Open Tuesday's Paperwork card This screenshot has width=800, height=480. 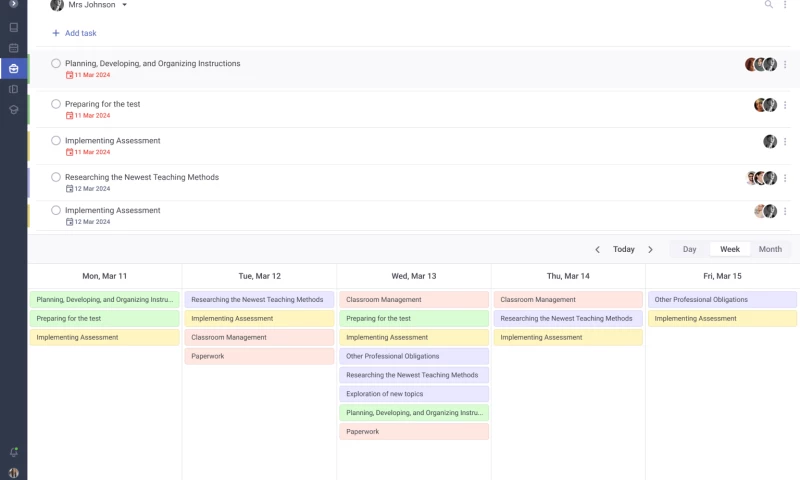(259, 356)
